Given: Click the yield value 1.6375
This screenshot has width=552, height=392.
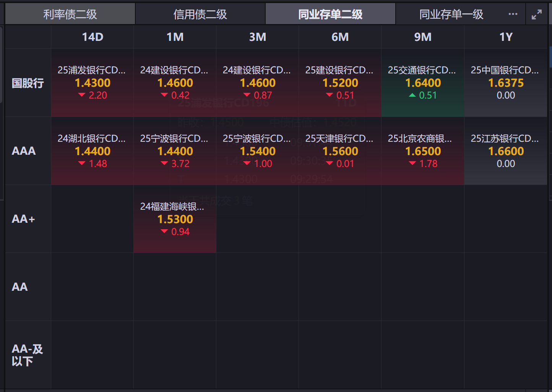Looking at the screenshot, I should point(506,83).
